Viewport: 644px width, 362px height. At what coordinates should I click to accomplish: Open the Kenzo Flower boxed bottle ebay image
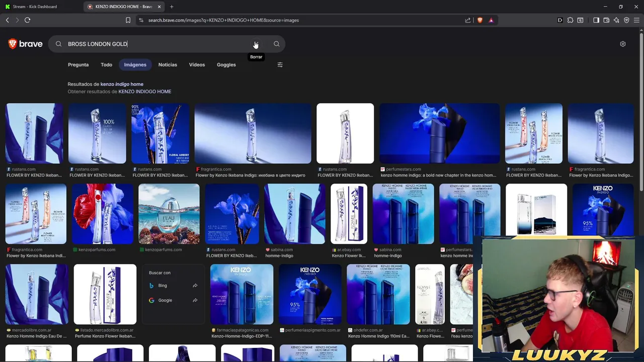(x=349, y=214)
